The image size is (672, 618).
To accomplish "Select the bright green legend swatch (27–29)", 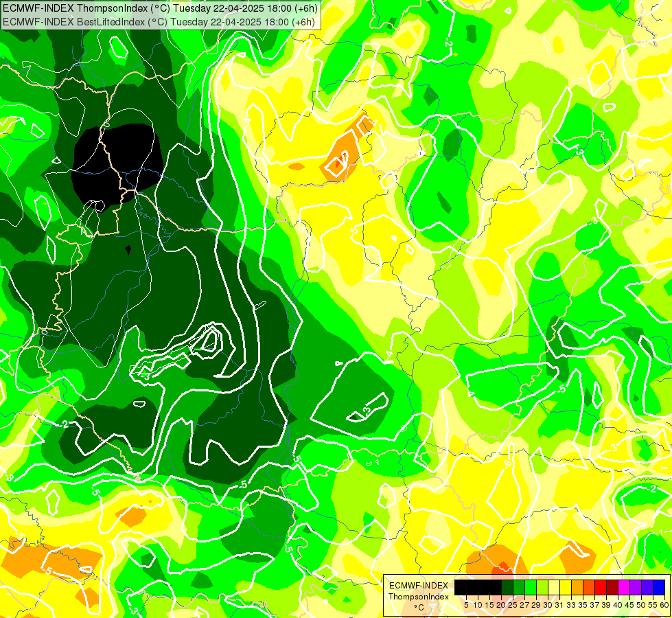I will pos(531,587).
